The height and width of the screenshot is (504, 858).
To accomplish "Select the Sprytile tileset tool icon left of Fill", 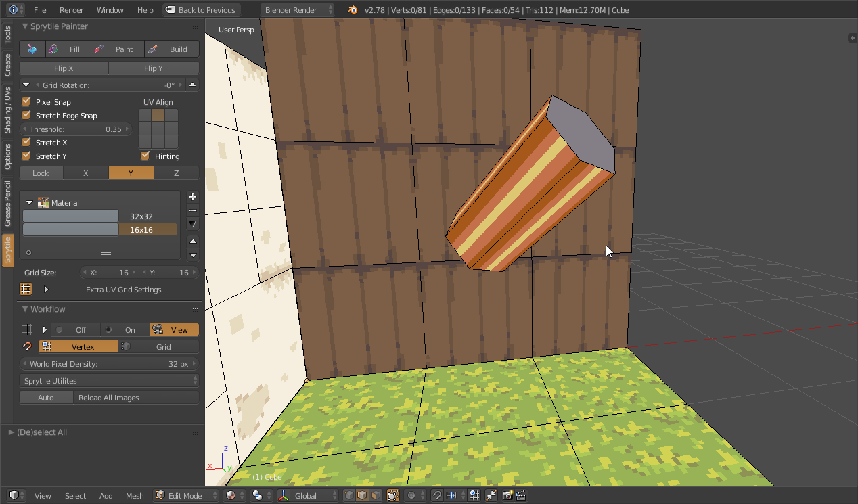I will tap(32, 49).
